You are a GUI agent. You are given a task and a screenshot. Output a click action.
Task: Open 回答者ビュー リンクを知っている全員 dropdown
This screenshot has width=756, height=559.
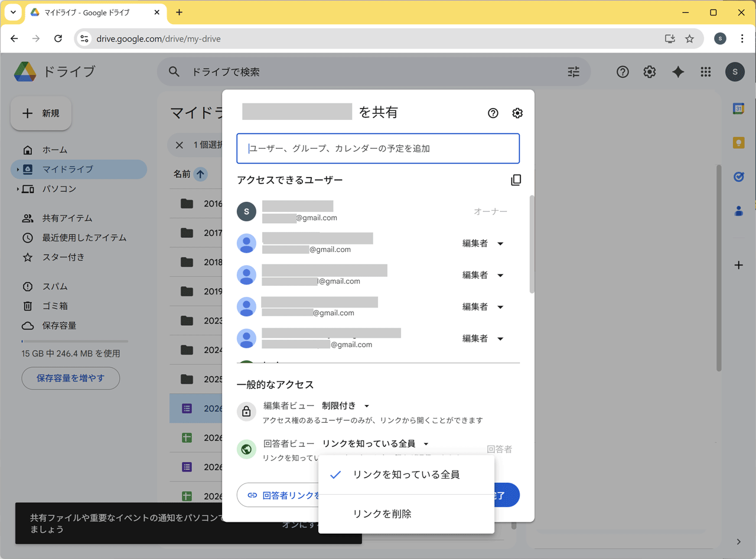[x=376, y=444]
